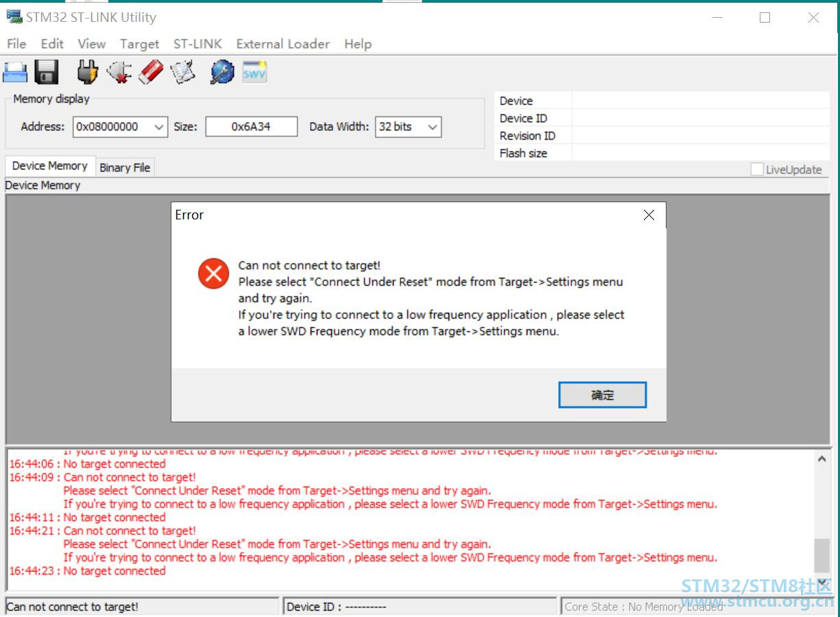Click the Full chip erase eraser icon
The width and height of the screenshot is (840, 617).
pos(151,71)
